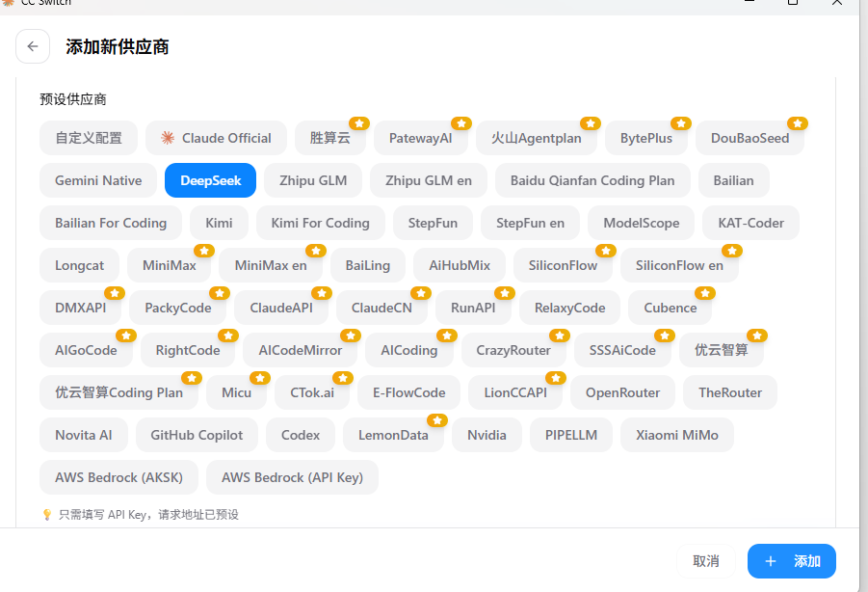
Task: Select the SiliconFlow en preset
Action: click(679, 265)
